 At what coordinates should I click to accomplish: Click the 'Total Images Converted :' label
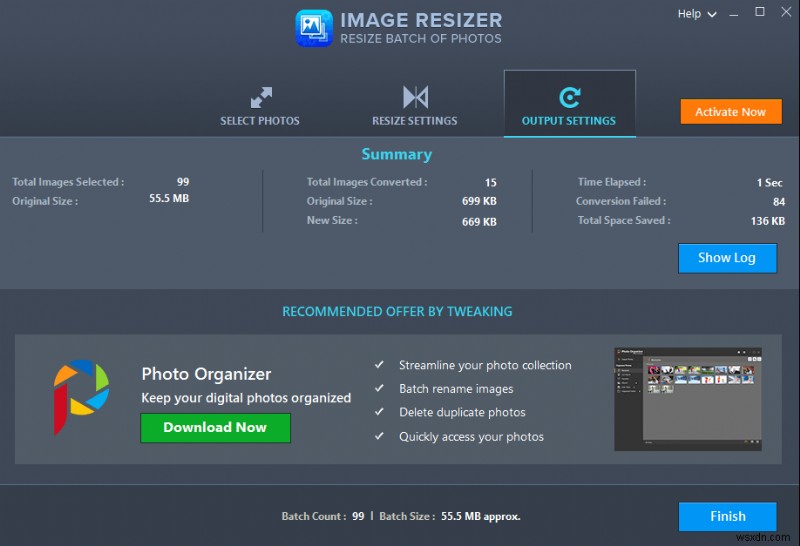(x=367, y=182)
